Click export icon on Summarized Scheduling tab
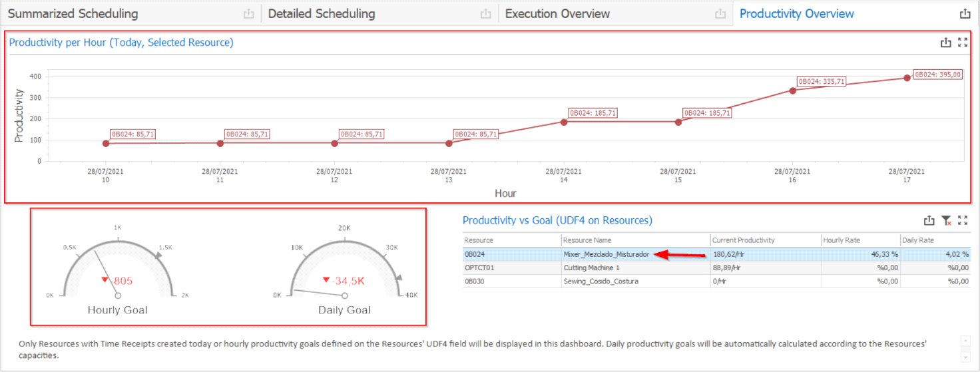Viewport: 980px width, 372px height. coord(248,14)
